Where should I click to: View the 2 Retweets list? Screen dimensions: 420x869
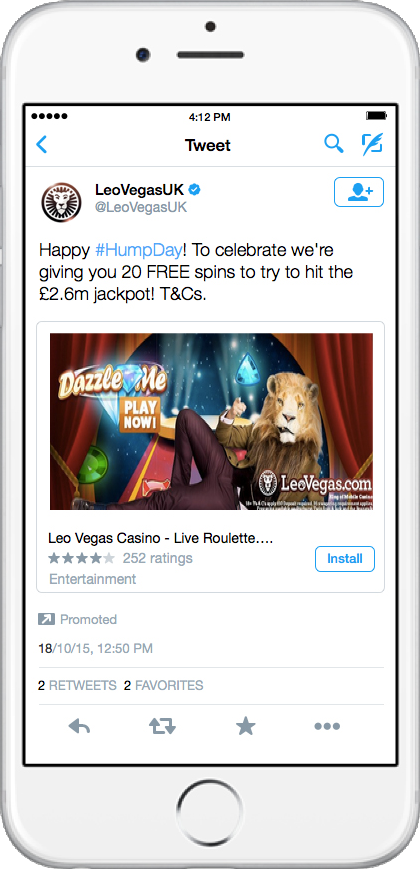tap(77, 686)
